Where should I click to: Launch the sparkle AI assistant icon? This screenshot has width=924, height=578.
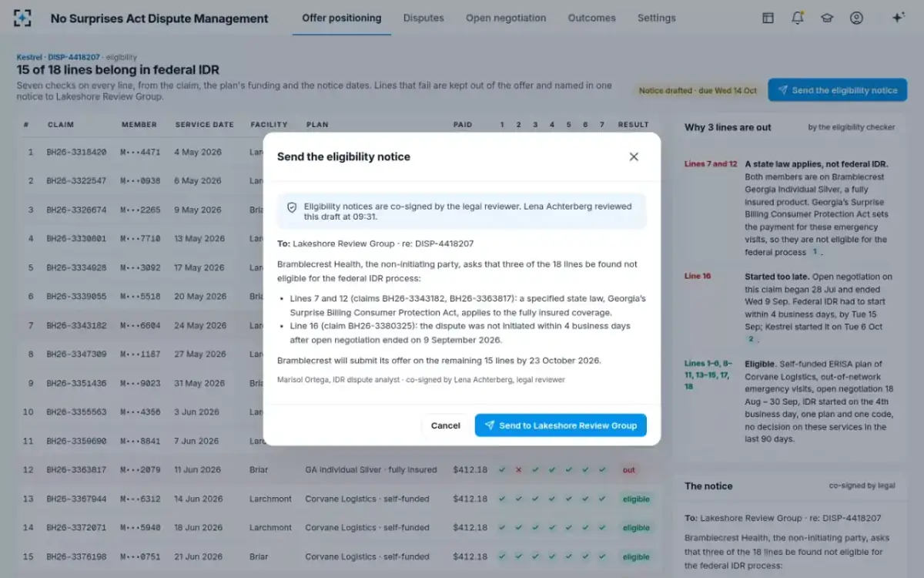(x=898, y=18)
